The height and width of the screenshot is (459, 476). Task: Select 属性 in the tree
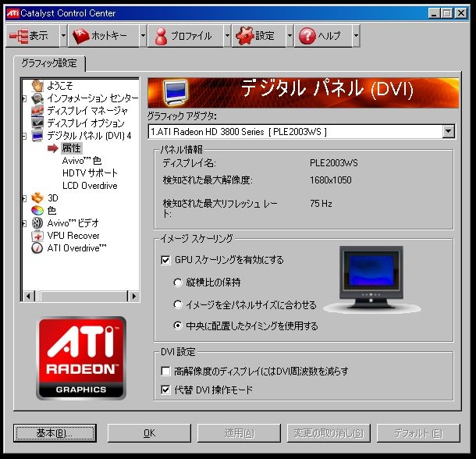[72, 148]
